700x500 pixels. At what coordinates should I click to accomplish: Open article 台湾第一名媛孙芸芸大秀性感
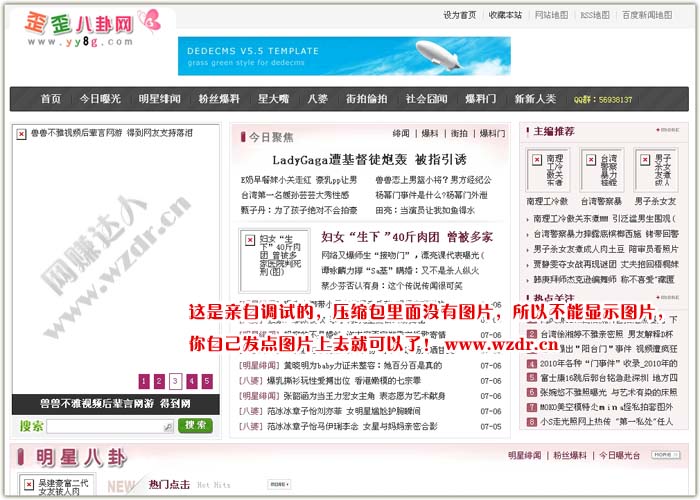tap(295, 195)
